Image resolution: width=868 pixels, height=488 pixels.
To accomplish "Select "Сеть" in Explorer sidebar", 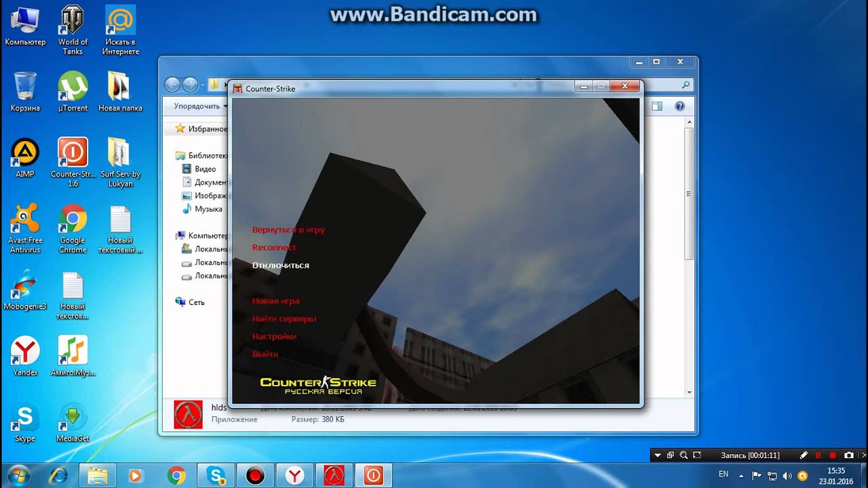I will [x=190, y=302].
